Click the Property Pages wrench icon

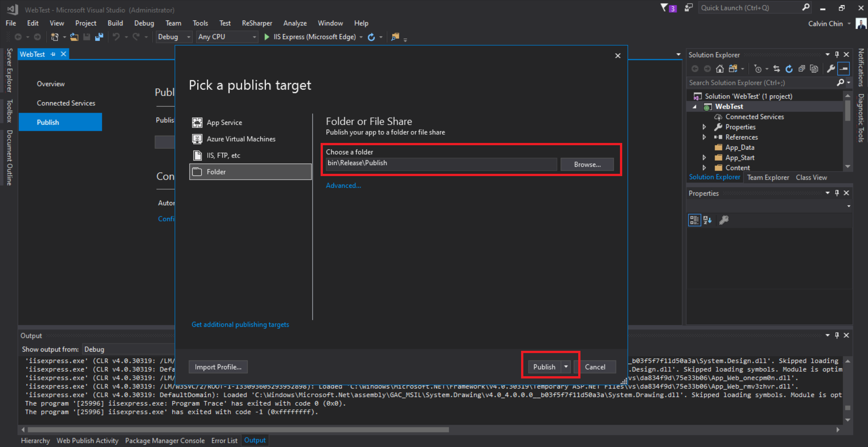click(724, 220)
